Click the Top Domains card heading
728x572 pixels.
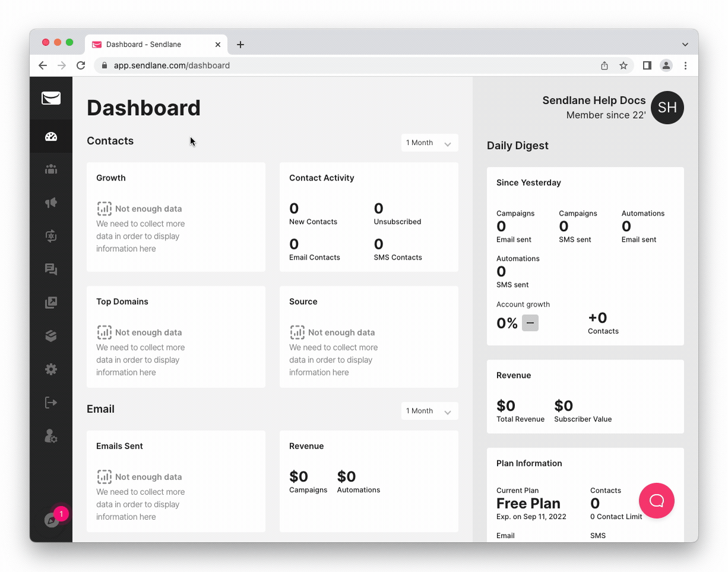coord(122,301)
